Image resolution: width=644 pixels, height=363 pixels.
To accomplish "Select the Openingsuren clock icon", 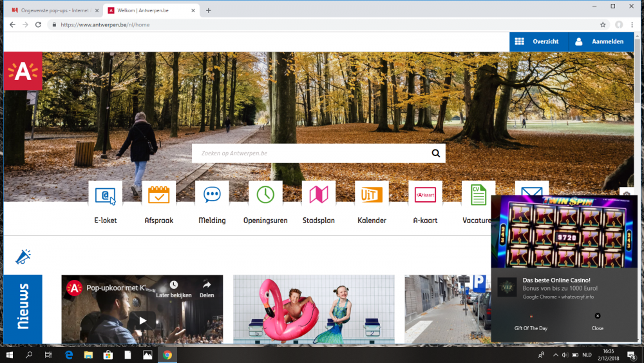I will 265,194.
